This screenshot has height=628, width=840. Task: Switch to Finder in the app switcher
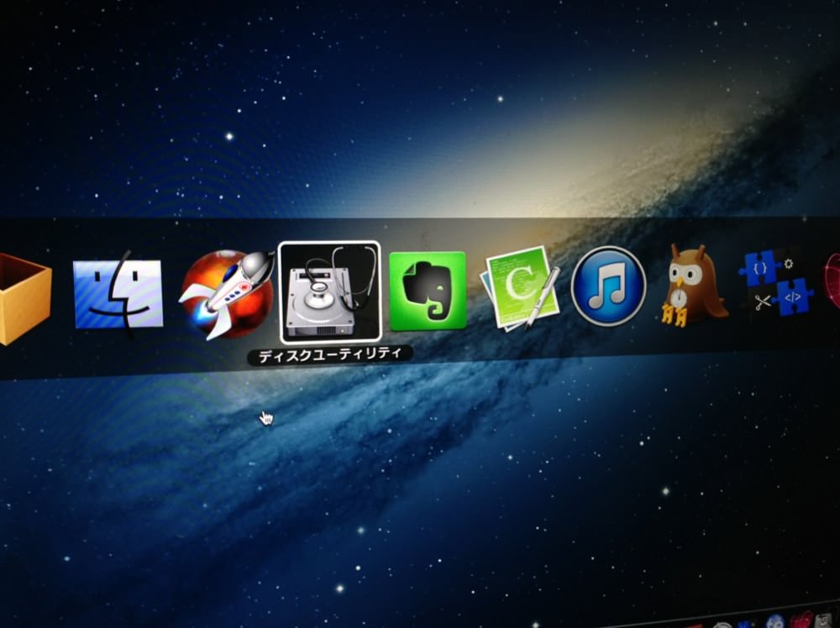point(118,293)
